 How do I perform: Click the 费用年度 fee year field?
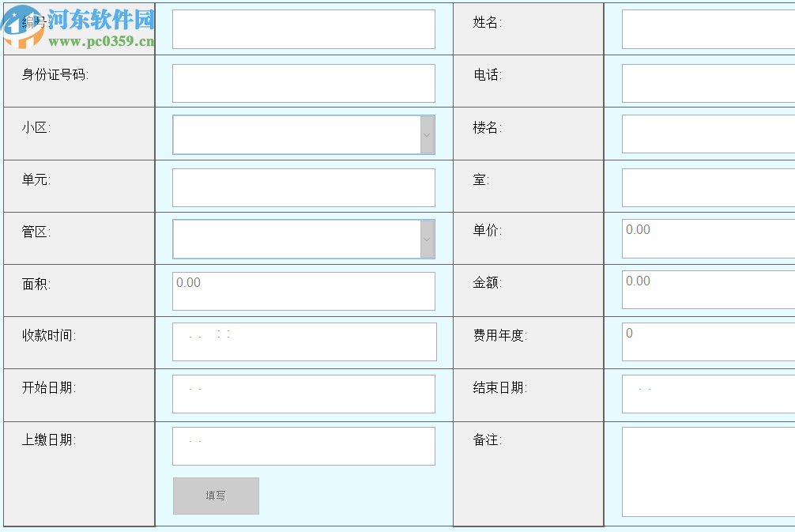pos(707,333)
